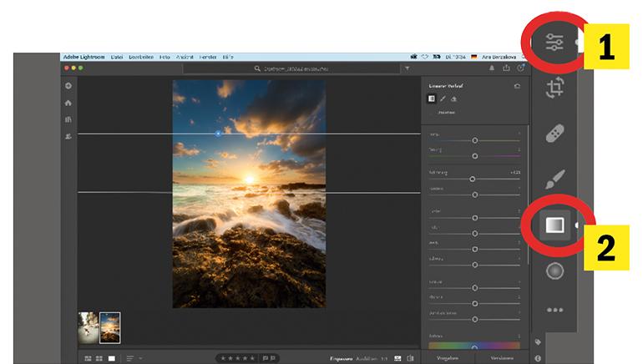The image size is (643, 364).
Task: Select the Healing Brush bandage tool
Action: [554, 134]
